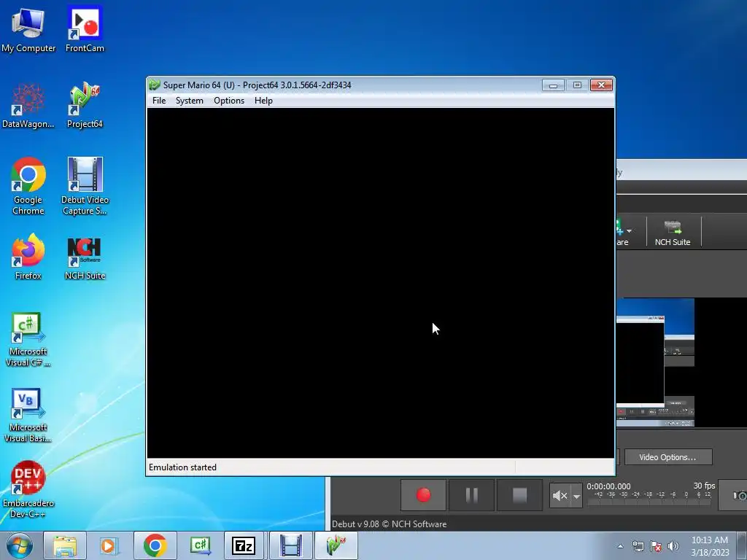
Task: Select the FrontCam desktop icon
Action: click(85, 29)
